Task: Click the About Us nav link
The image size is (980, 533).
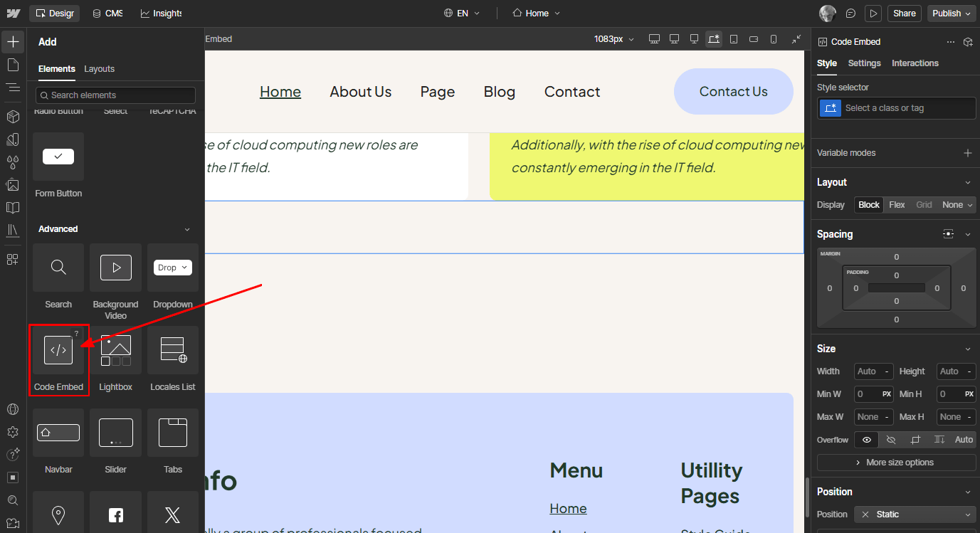Action: click(361, 92)
